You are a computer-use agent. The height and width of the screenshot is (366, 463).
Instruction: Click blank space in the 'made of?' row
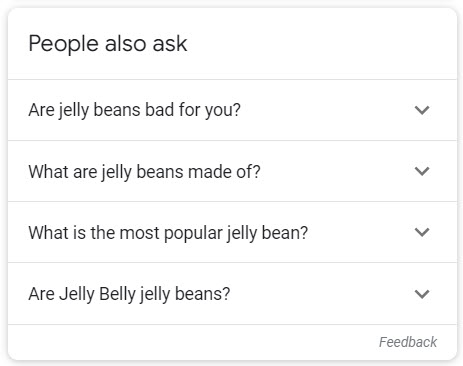click(337, 171)
